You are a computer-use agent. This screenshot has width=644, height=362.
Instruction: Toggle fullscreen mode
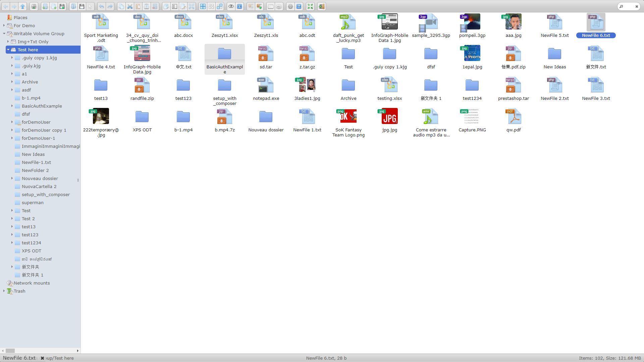click(x=310, y=6)
